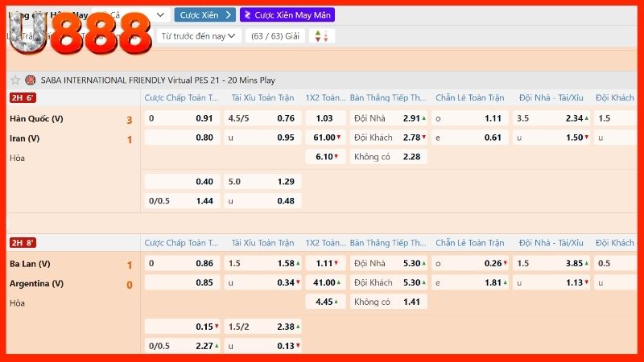This screenshot has height=362, width=644.
Task: Select odd (o) odds 1.11
Action: coord(470,118)
